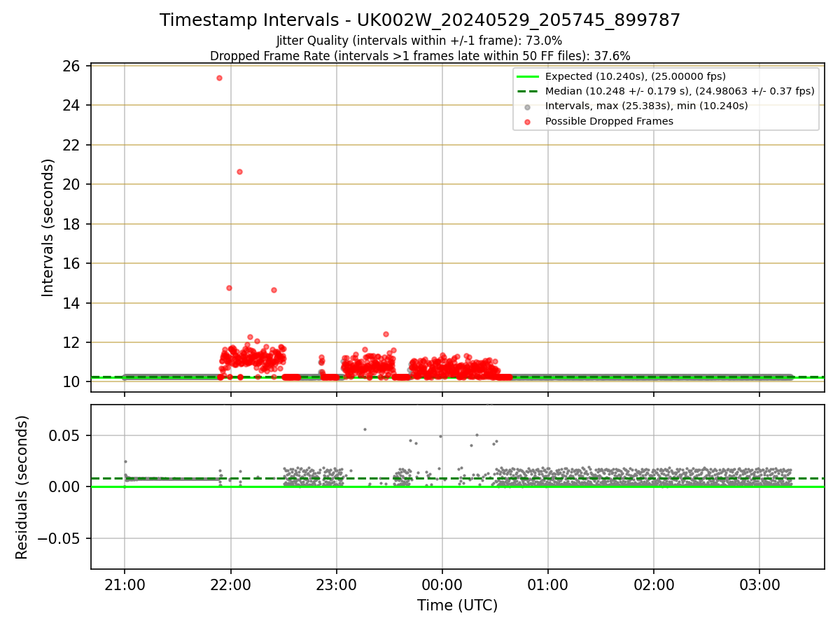
Task: Click the 23:00 x-axis tick label
Action: click(x=337, y=584)
